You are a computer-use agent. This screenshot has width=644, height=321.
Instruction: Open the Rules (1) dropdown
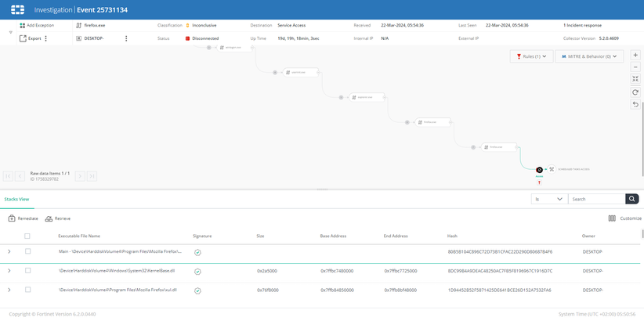[530, 56]
